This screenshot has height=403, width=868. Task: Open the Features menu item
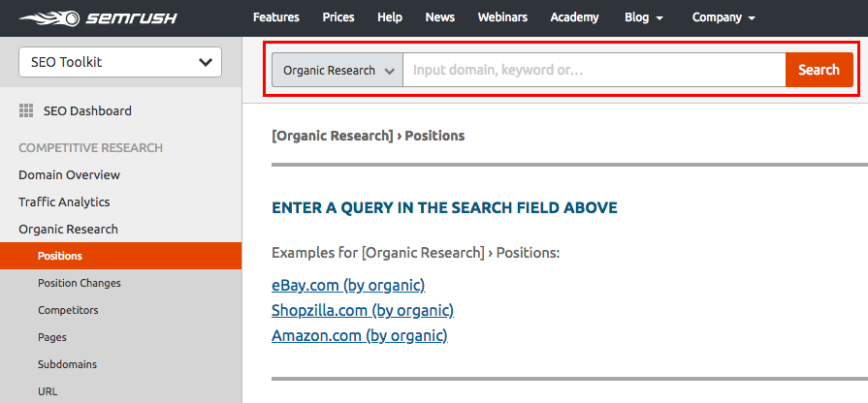click(276, 17)
